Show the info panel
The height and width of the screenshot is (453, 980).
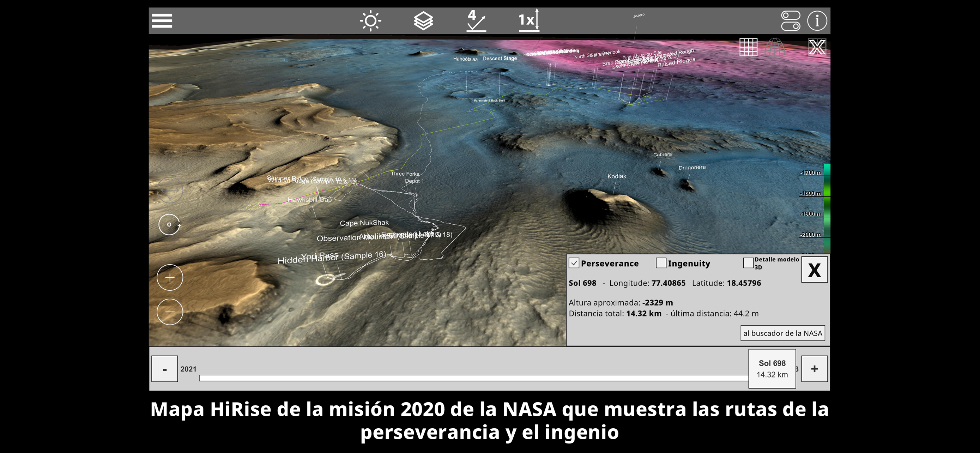click(x=817, y=20)
